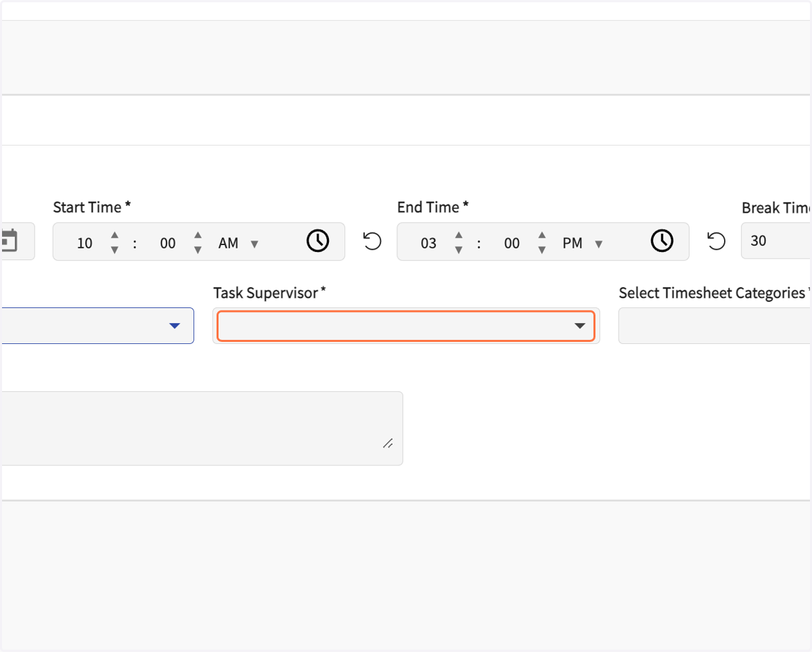The width and height of the screenshot is (812, 652).
Task: Focus the large multiline text area
Action: (x=202, y=428)
